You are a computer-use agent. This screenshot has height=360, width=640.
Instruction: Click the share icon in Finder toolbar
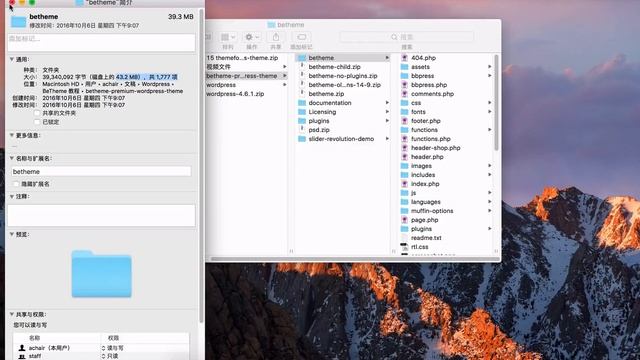pyautogui.click(x=276, y=37)
